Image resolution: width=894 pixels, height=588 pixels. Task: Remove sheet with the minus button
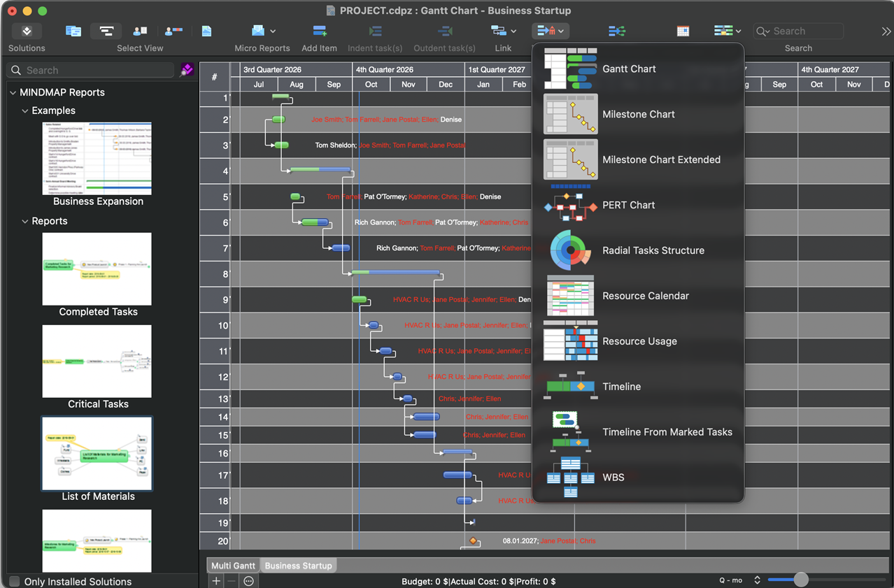coord(232,581)
